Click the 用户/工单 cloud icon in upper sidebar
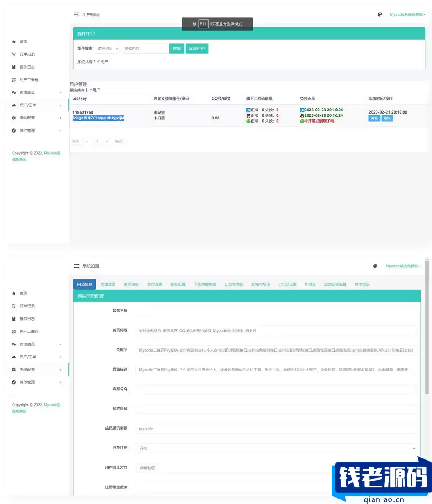The height and width of the screenshot is (504, 432). point(14,105)
